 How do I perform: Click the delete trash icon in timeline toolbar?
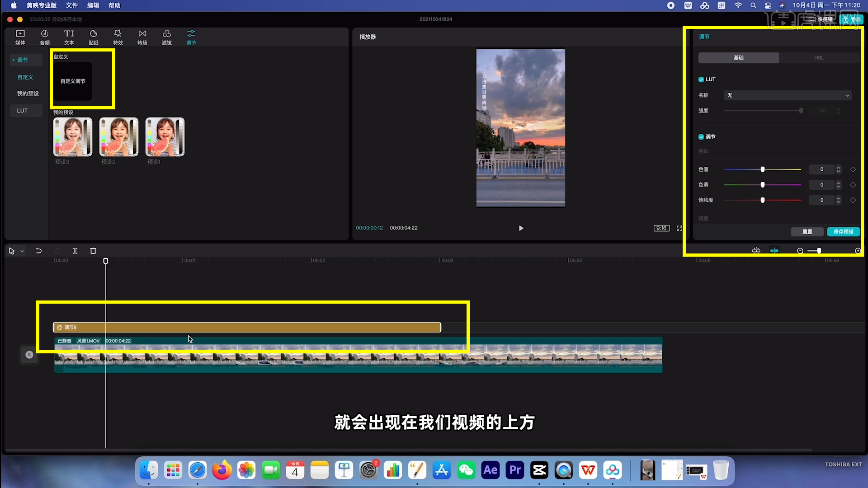93,251
